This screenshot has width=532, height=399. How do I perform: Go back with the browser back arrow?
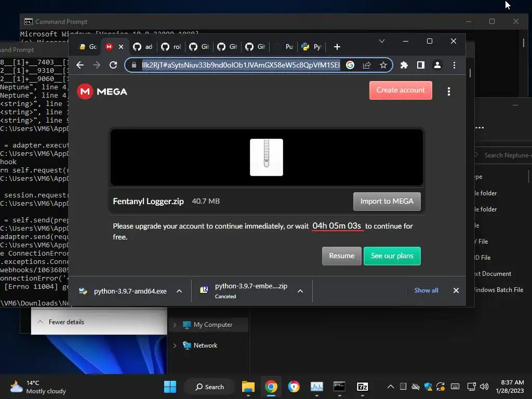tap(80, 65)
